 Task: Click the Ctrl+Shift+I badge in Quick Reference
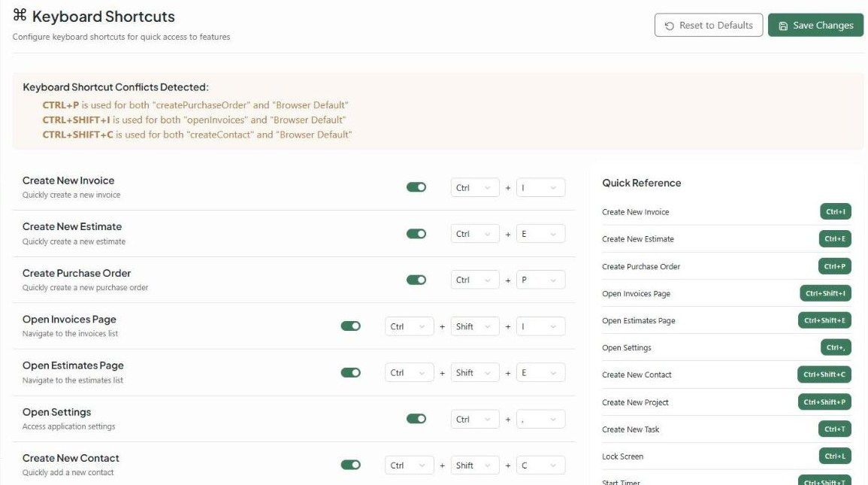point(825,293)
